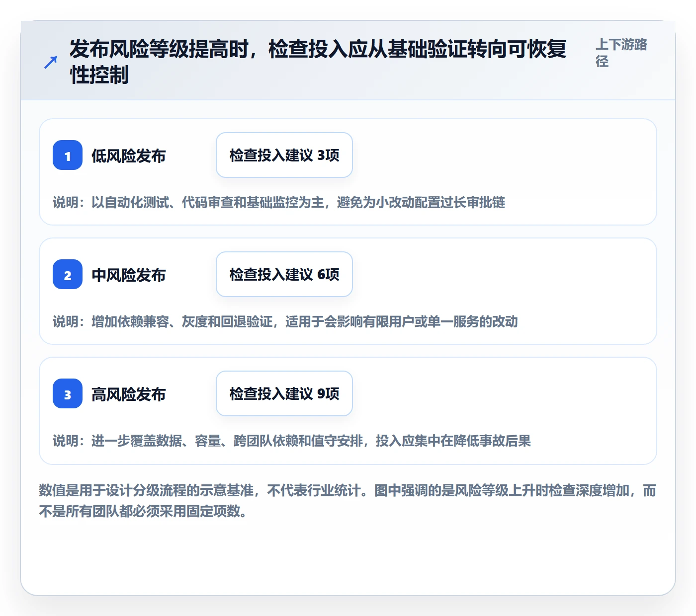This screenshot has height=616, width=696.
Task: Select the 检查投入建议 3项 box
Action: tap(284, 155)
